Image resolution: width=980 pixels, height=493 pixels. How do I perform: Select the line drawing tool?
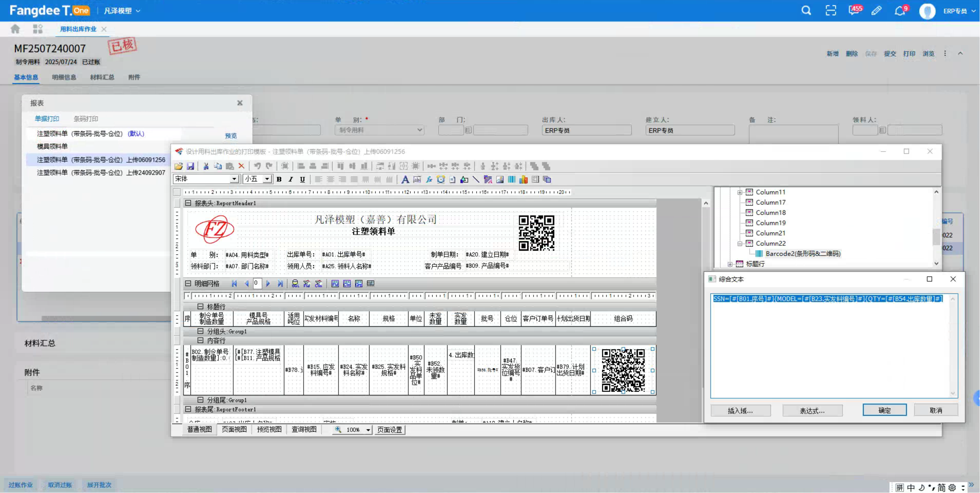pyautogui.click(x=476, y=179)
